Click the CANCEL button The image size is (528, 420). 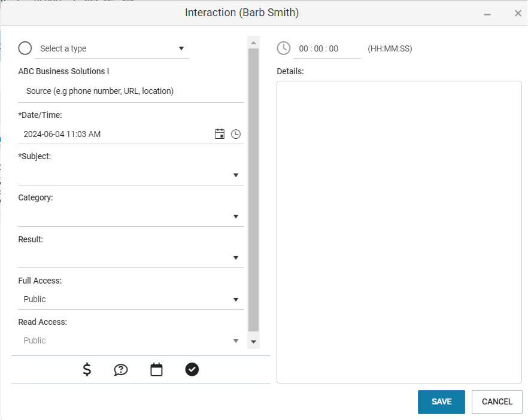tap(497, 402)
